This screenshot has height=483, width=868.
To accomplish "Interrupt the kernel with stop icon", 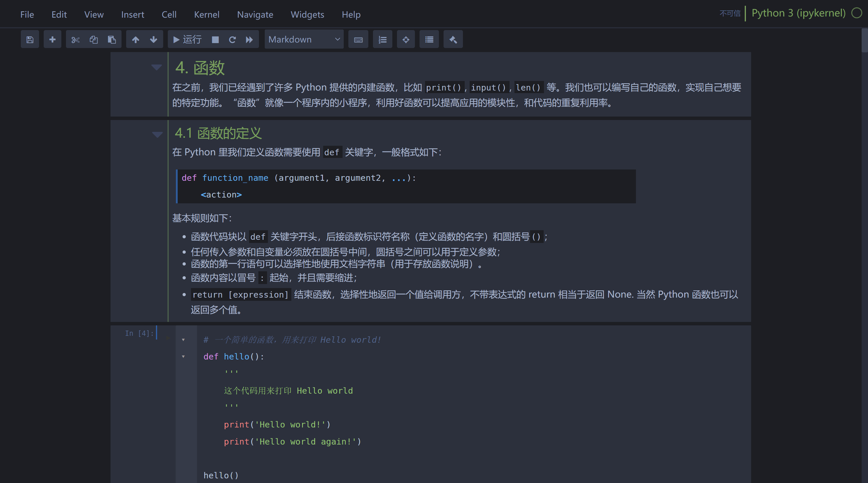I will [x=215, y=40].
